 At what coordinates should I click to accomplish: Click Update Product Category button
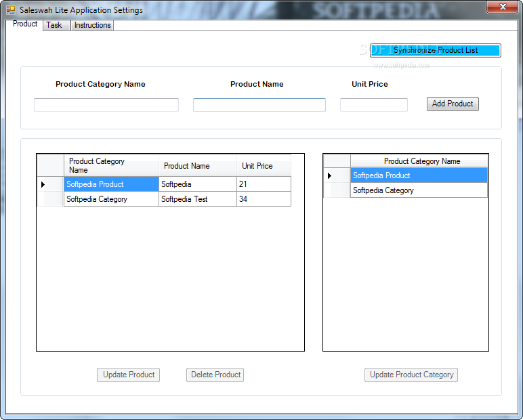tap(411, 375)
